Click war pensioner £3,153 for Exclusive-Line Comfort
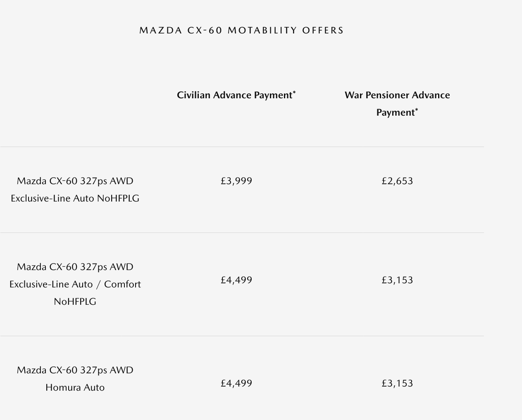Screen dimensions: 522x420 coord(397,280)
